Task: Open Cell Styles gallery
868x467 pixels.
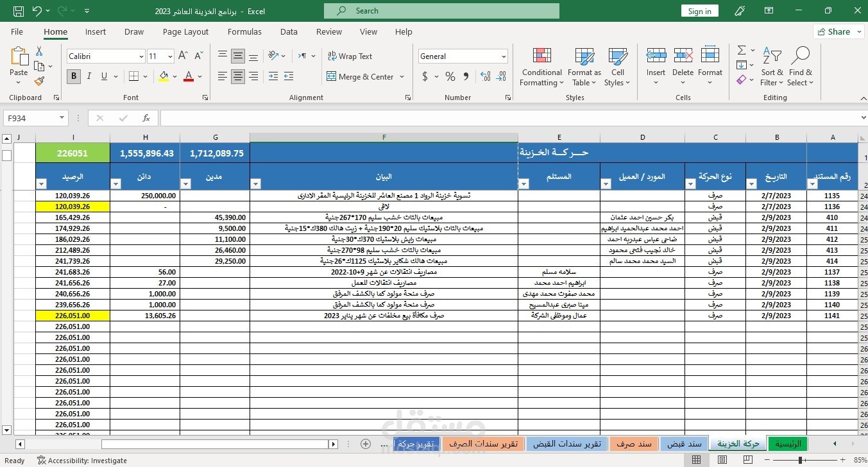Action: tap(618, 67)
